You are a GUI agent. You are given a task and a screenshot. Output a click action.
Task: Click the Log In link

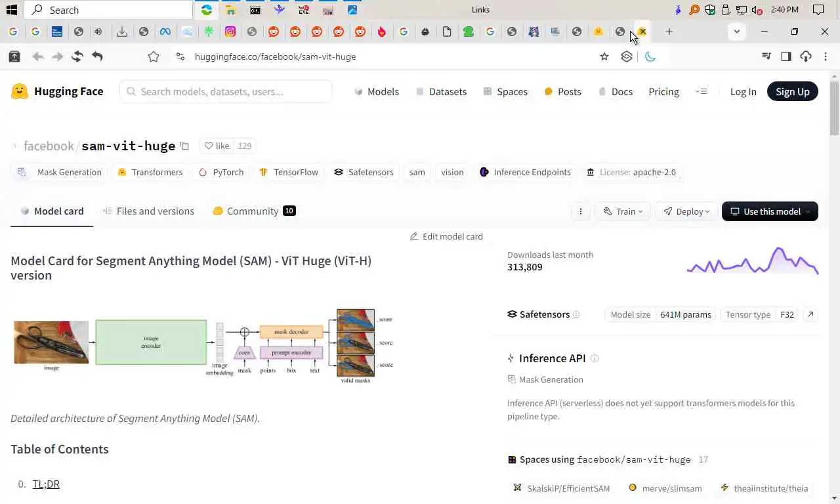pos(743,91)
